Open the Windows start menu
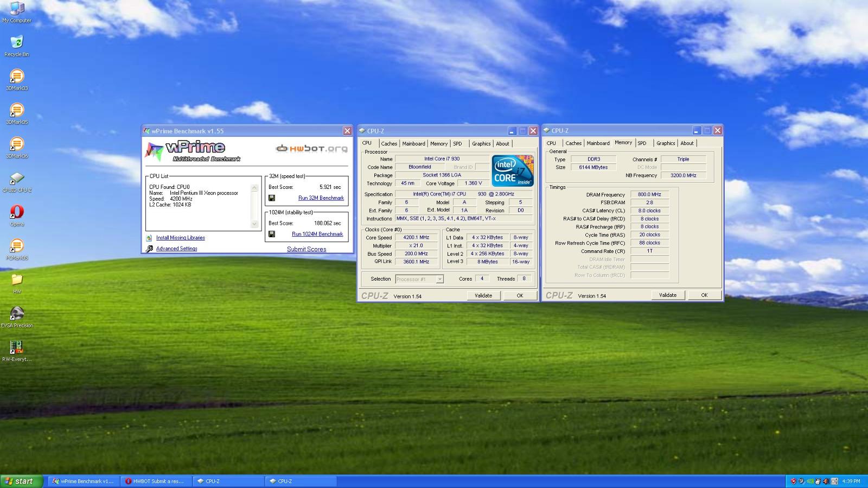 [22, 481]
